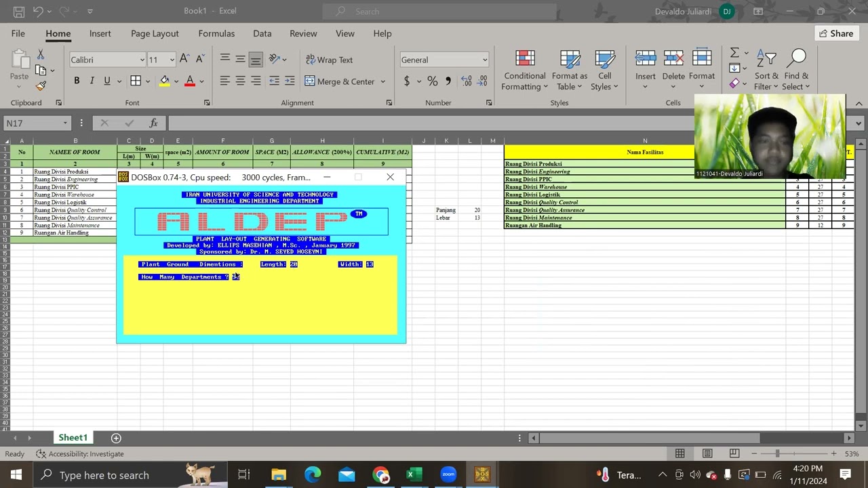
Task: Center text horizontally
Action: (240, 81)
